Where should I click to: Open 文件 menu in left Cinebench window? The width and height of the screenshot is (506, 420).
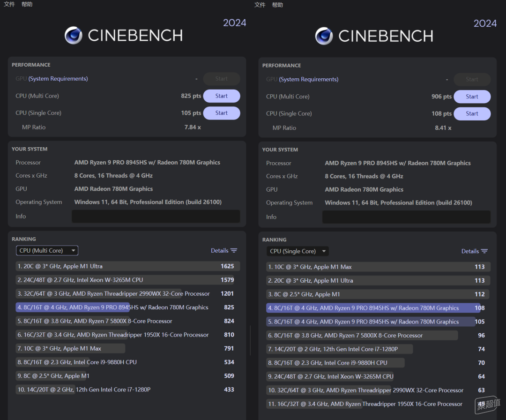[x=9, y=4]
